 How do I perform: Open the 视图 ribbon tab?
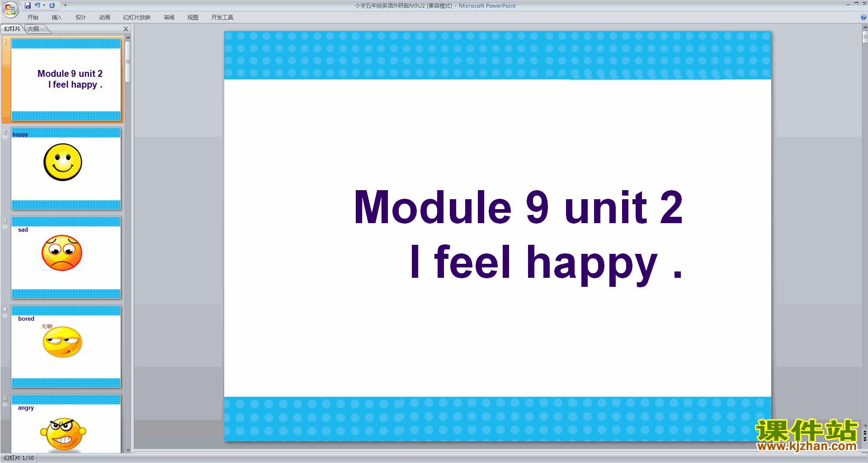coord(193,18)
